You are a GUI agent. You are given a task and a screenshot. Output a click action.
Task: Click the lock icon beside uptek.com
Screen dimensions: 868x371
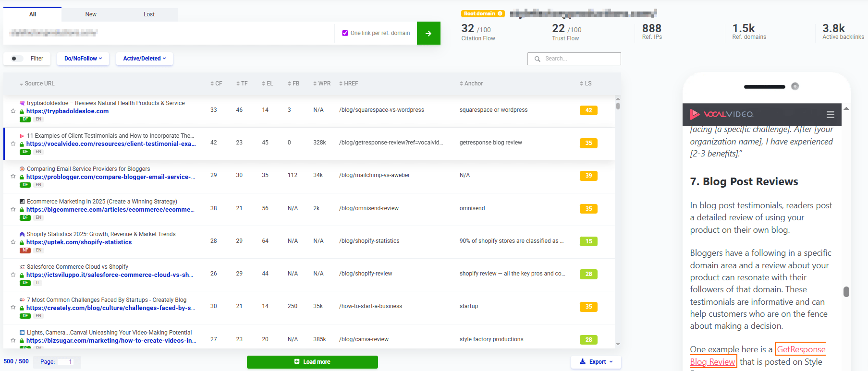tap(22, 242)
